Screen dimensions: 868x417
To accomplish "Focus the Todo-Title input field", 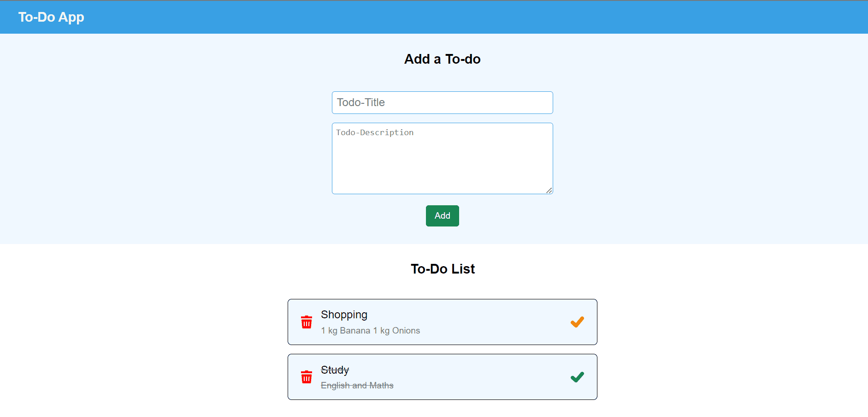I will point(443,102).
